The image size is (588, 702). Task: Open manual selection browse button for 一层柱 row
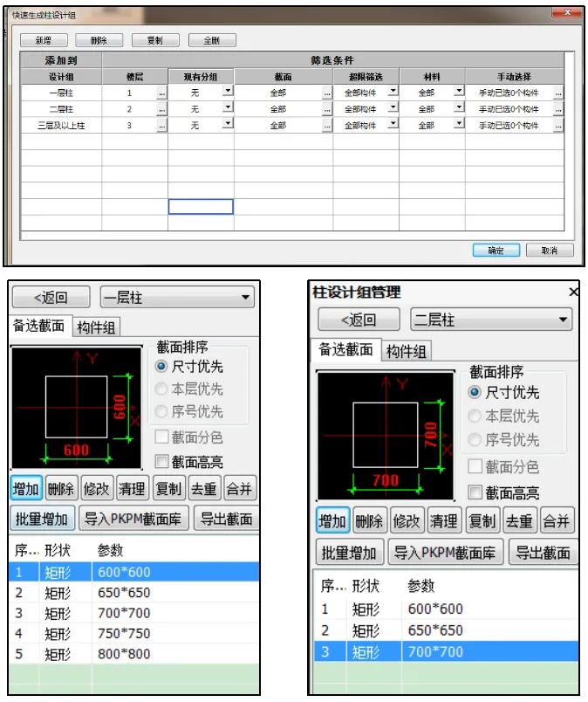tap(558, 93)
